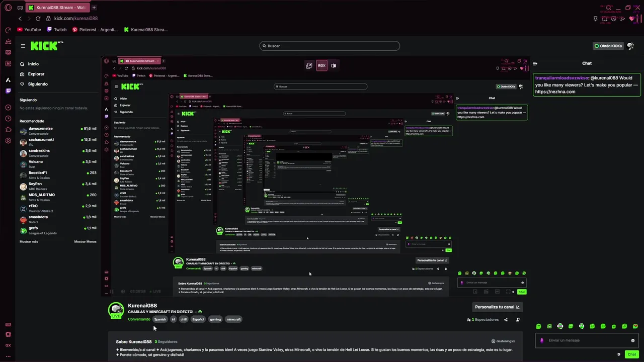Screen dimensions: 644x362
Task: Select the Spanish tag
Action: pyautogui.click(x=160, y=319)
